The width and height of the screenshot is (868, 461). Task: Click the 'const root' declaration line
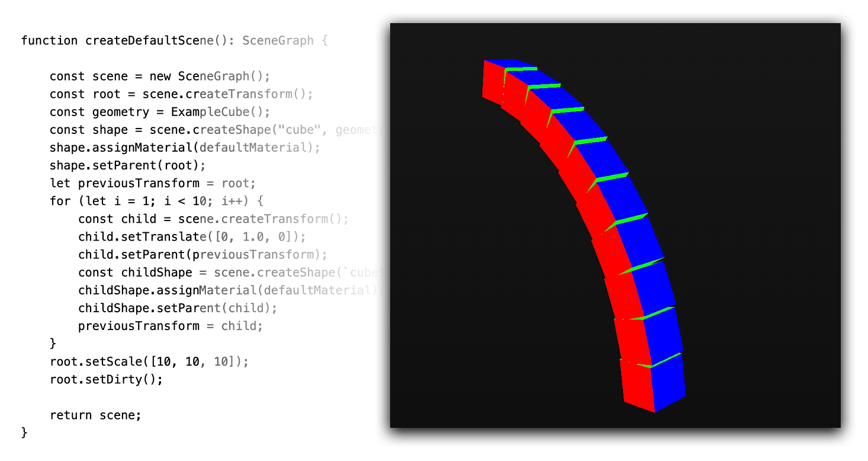click(x=181, y=94)
